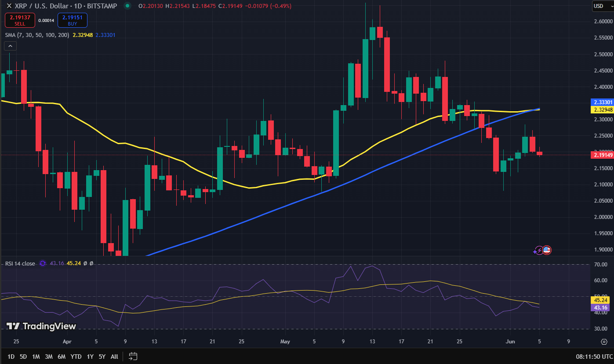
Task: Select the YTD time range
Action: pyautogui.click(x=76, y=357)
